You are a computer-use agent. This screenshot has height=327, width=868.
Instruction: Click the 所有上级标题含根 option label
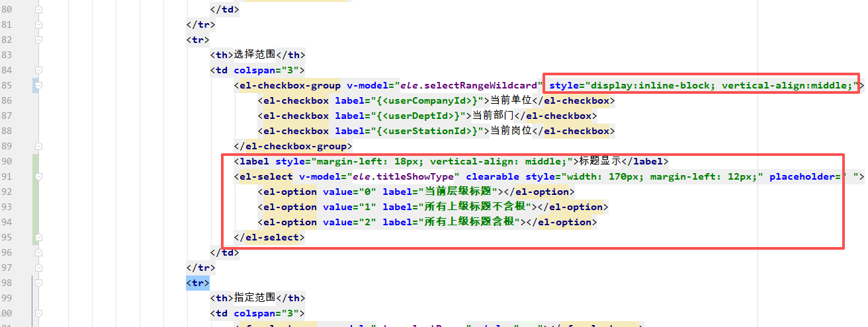click(468, 222)
